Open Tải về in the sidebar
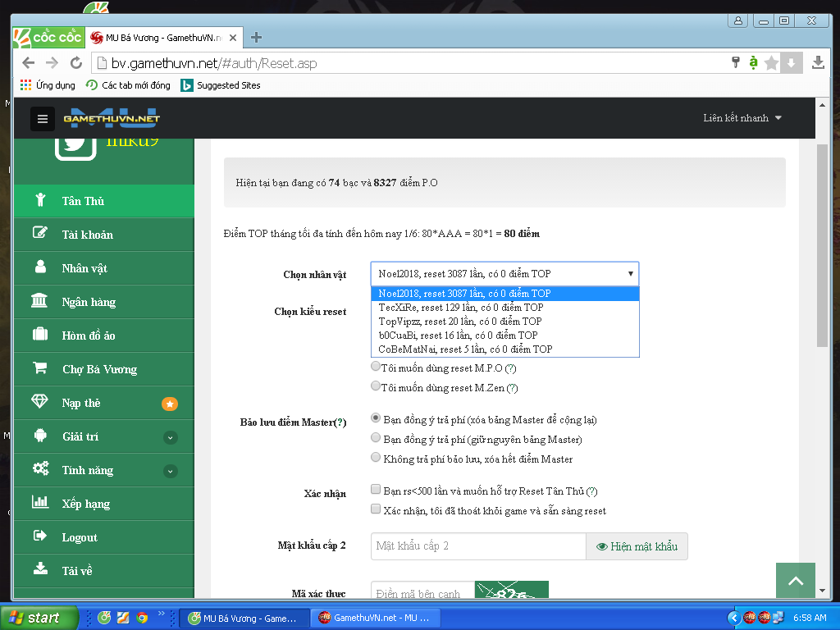Viewport: 840px width, 630px height. pos(104,571)
